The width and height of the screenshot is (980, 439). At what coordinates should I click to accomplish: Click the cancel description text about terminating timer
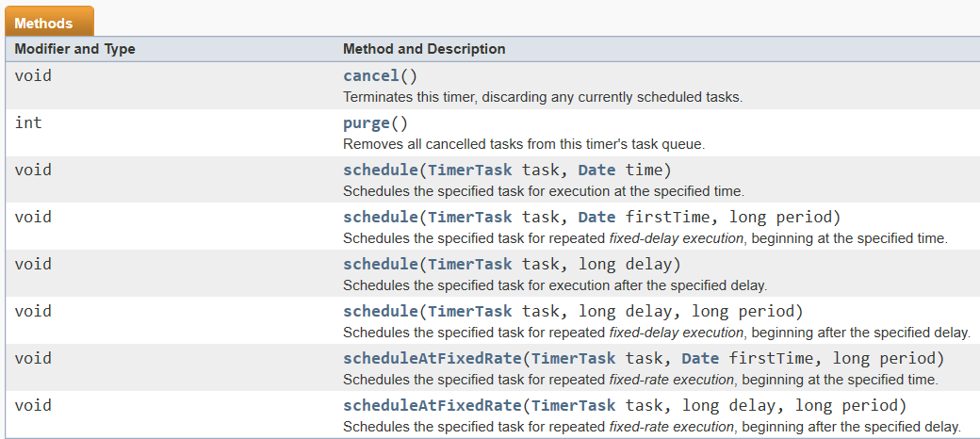click(x=543, y=97)
